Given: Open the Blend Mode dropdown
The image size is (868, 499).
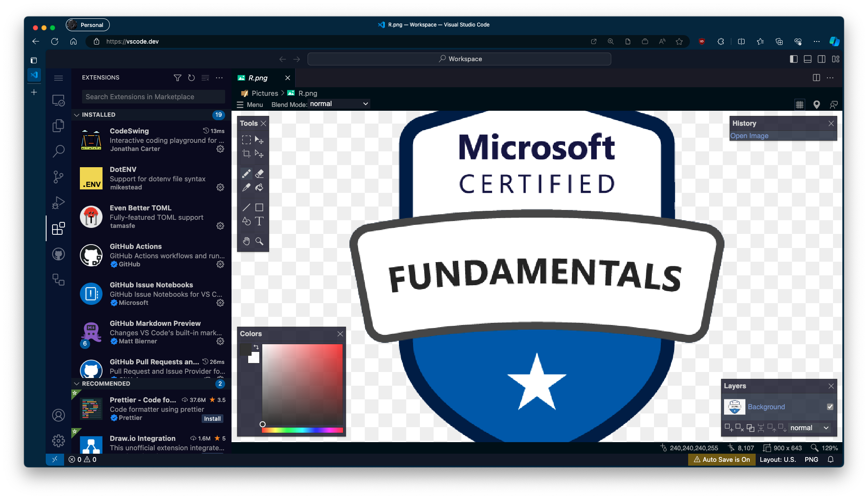Looking at the screenshot, I should coord(338,103).
